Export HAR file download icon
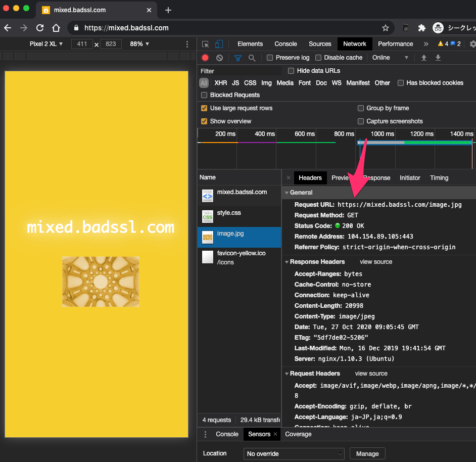Viewport: 476px width, 462px height. coord(438,58)
